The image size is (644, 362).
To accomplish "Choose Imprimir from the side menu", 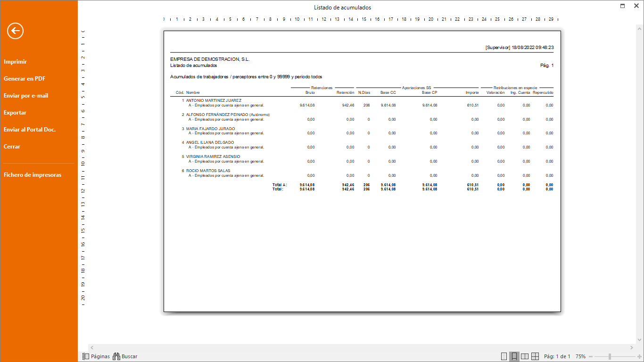I will pos(16,62).
